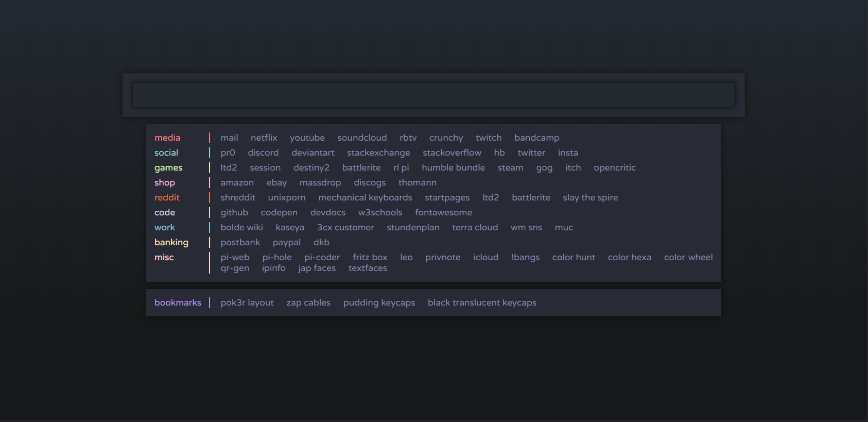This screenshot has width=868, height=422.
Task: Open the rbtv link
Action: pyautogui.click(x=408, y=138)
